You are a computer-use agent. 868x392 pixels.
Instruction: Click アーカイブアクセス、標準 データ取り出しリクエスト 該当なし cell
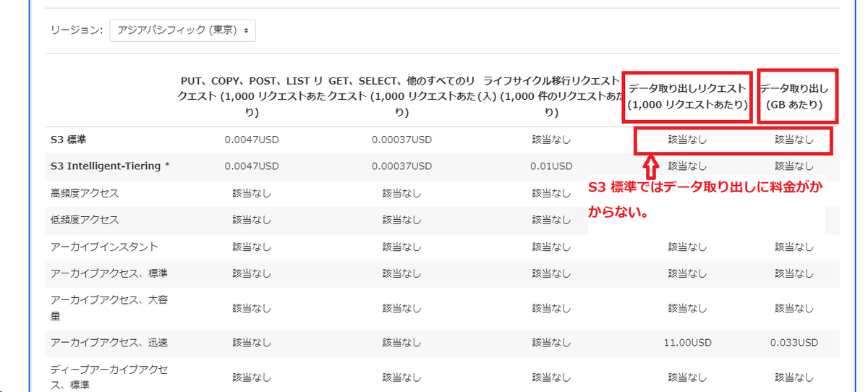pyautogui.click(x=687, y=273)
